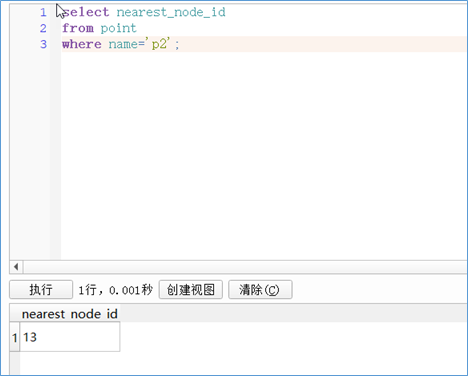Click line 1 'select nearest_node_id' in editor
Viewport: 468px width, 376px height.
(144, 12)
